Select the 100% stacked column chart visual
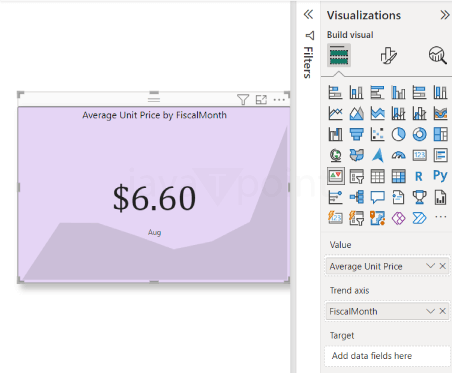 click(x=440, y=92)
